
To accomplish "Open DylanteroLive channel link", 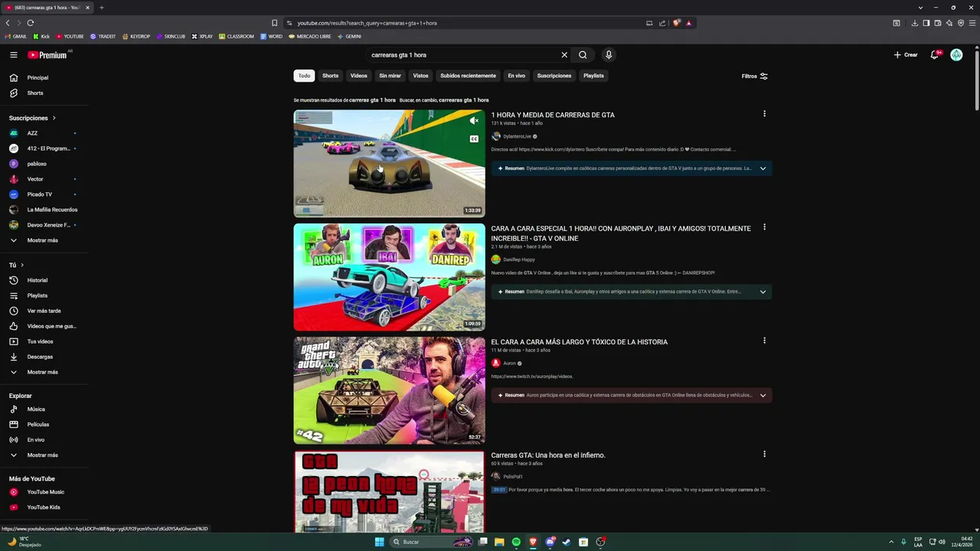I will (517, 136).
